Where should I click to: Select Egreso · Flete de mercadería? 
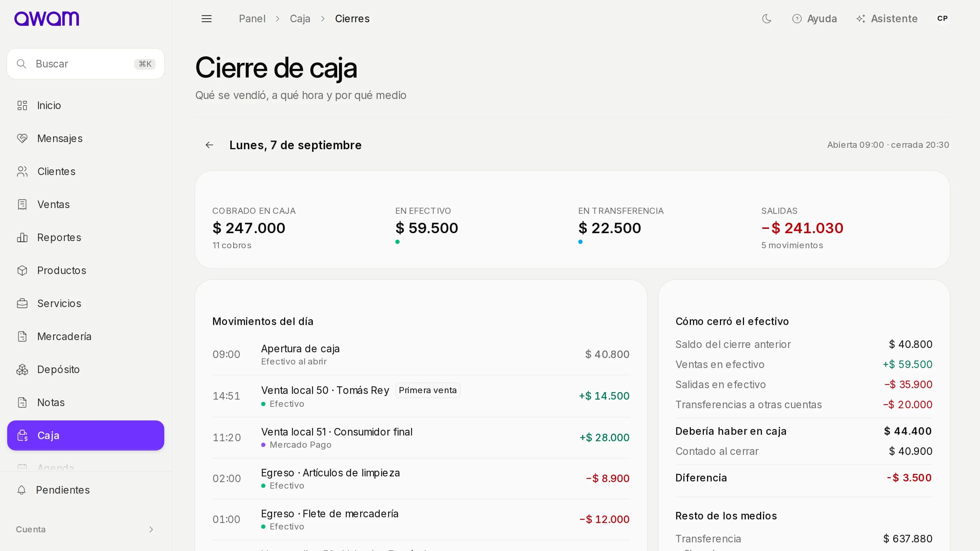[x=421, y=519]
